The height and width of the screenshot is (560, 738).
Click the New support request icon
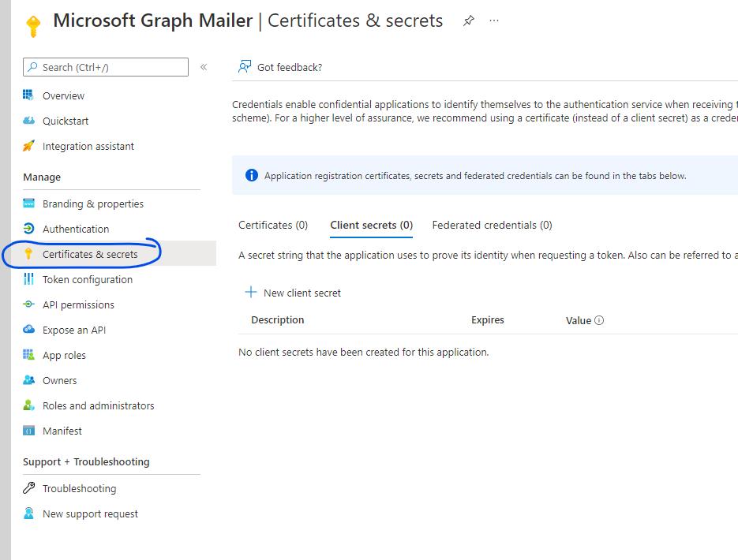coord(28,513)
